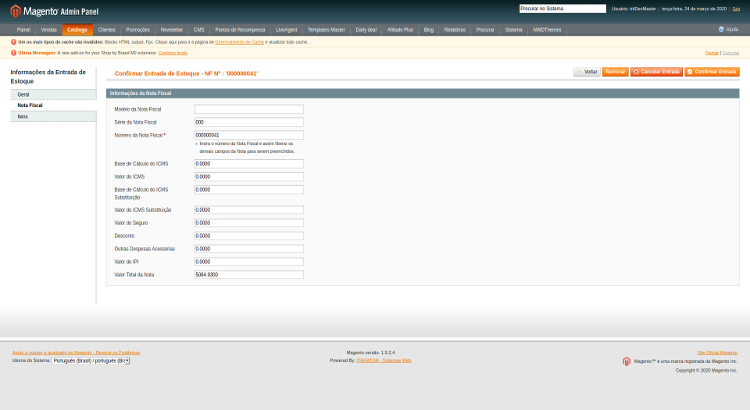Click the Voltar button
The image size is (750, 410).
pos(587,72)
